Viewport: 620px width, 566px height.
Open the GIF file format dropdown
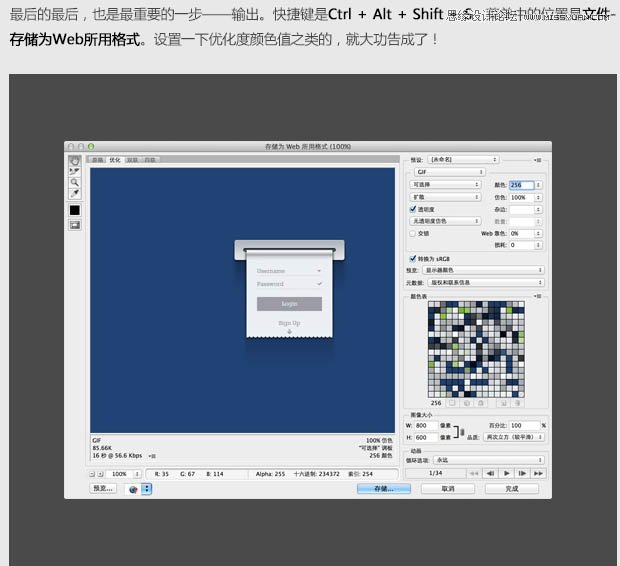[x=450, y=172]
